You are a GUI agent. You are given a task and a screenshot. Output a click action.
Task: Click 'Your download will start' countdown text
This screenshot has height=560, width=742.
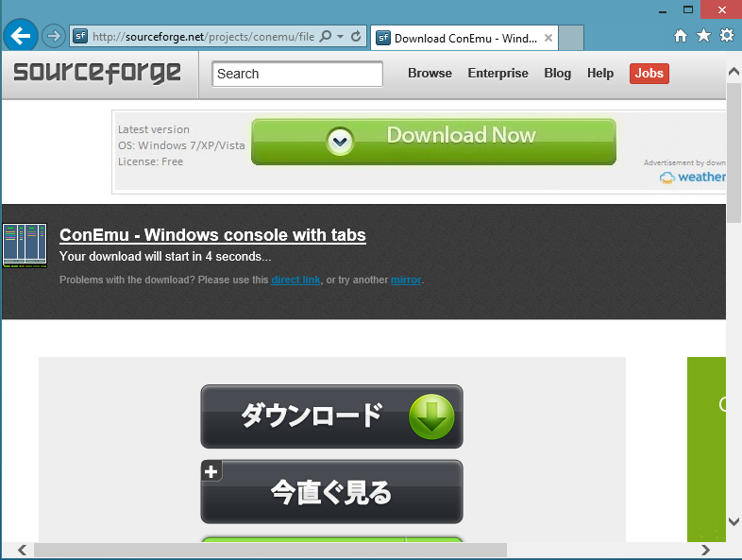(165, 257)
